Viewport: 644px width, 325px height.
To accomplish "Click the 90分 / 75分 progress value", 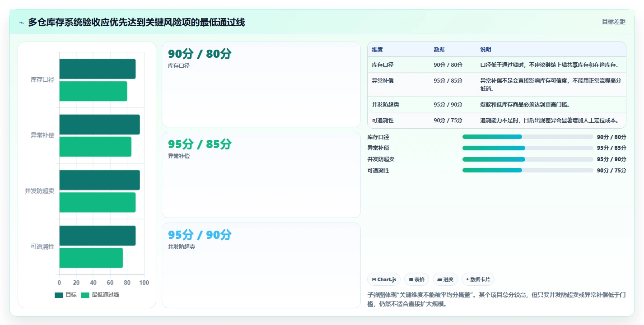I will coord(611,170).
